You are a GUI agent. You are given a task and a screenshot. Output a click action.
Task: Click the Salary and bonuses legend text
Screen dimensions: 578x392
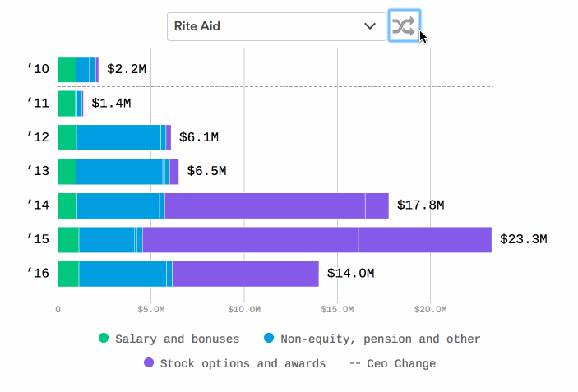click(177, 339)
